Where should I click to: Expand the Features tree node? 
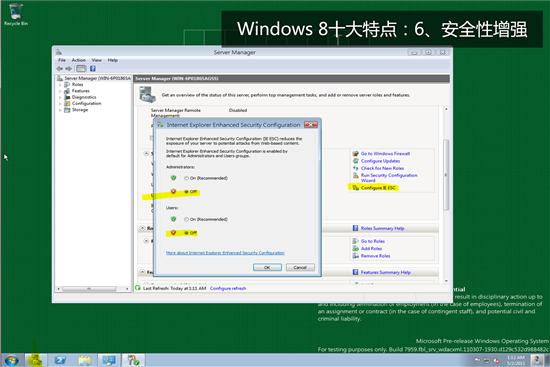pyautogui.click(x=60, y=91)
